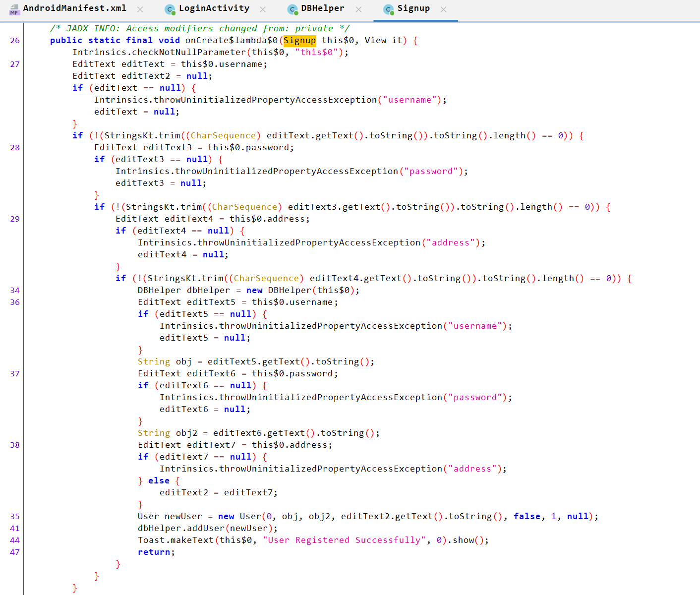Screen dimensions: 700x595
Task: Click the DBHelper tab's class icon
Action: click(x=292, y=9)
